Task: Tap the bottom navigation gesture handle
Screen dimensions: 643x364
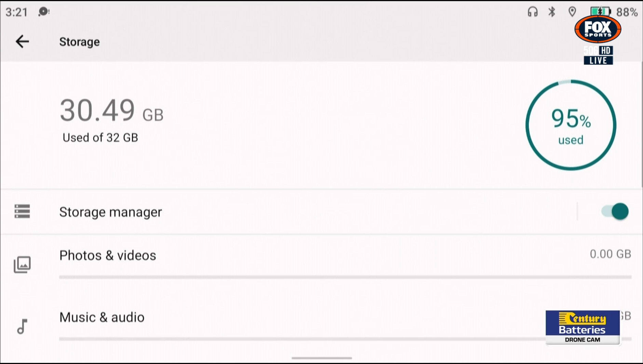Action: (x=321, y=358)
